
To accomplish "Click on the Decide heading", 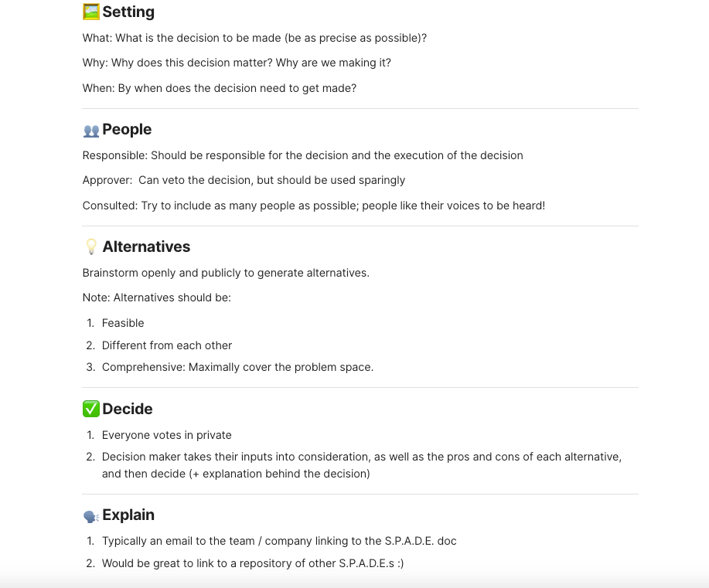I will coord(128,410).
